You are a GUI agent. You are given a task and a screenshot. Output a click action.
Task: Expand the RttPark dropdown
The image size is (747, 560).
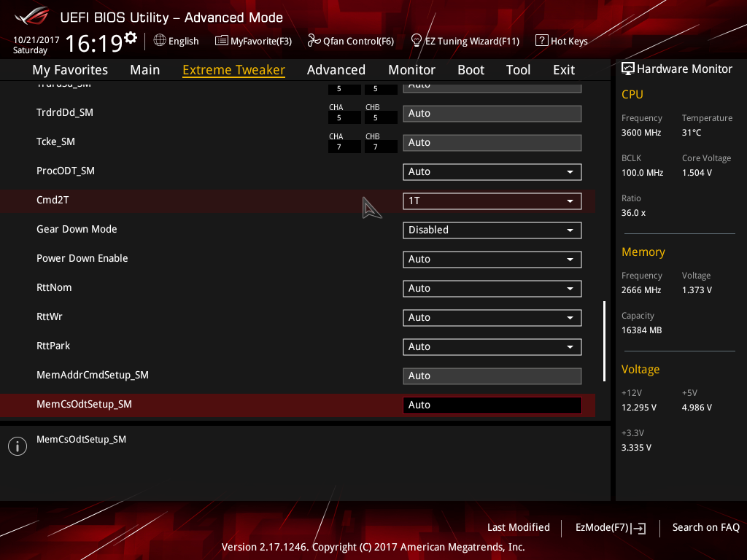click(492, 346)
